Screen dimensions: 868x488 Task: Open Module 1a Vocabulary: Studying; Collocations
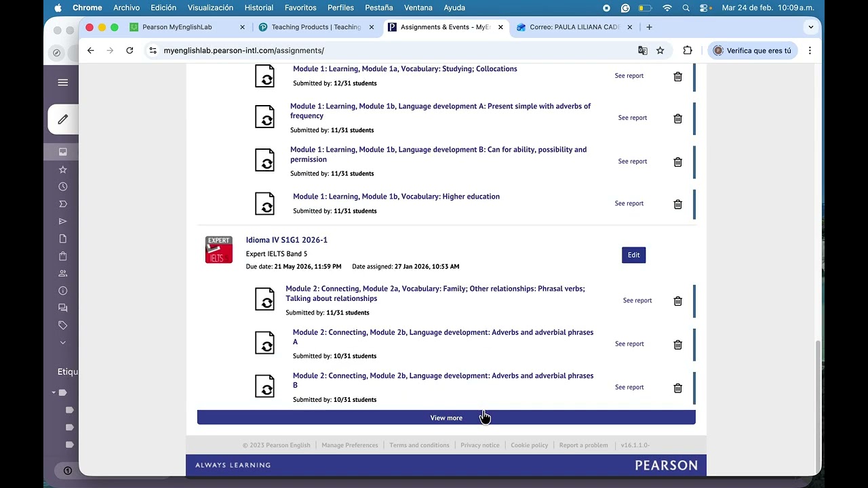tap(405, 68)
